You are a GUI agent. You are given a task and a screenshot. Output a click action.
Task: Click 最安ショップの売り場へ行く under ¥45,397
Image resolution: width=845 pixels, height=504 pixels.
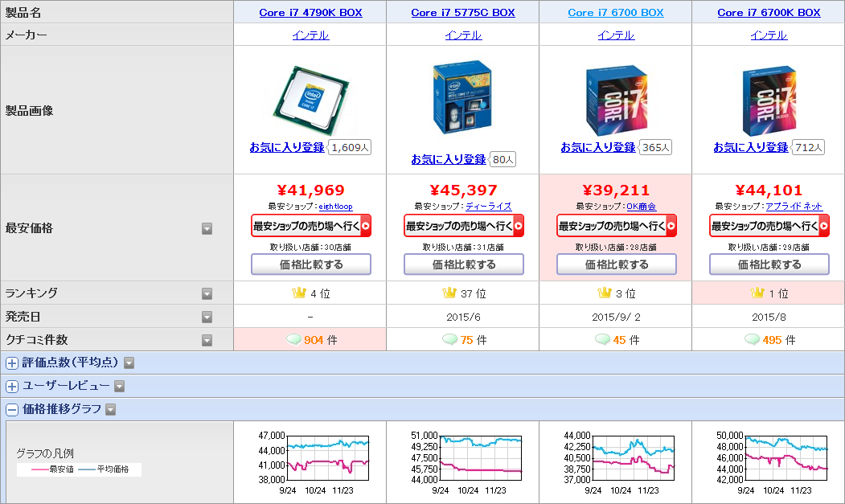coord(464,226)
